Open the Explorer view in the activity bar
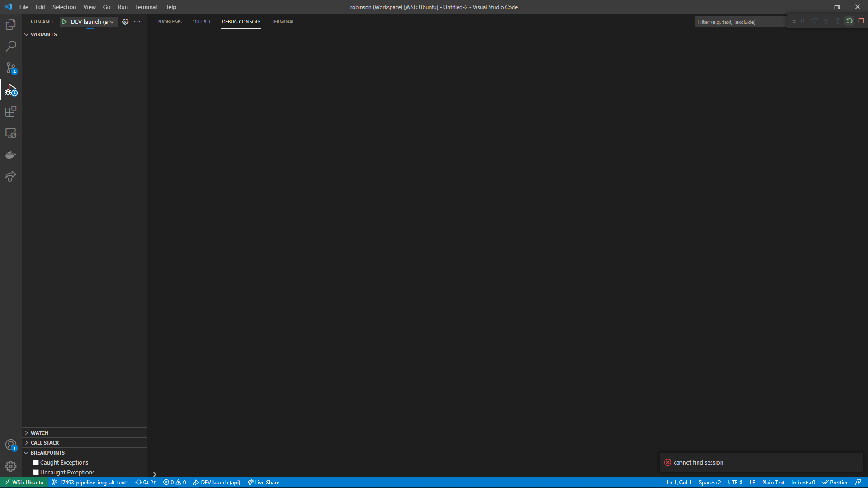868x488 pixels. (11, 24)
